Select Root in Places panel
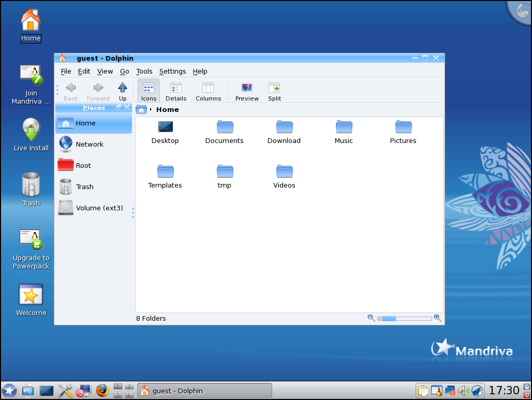Screen dimensions: 532x400 coord(83,165)
